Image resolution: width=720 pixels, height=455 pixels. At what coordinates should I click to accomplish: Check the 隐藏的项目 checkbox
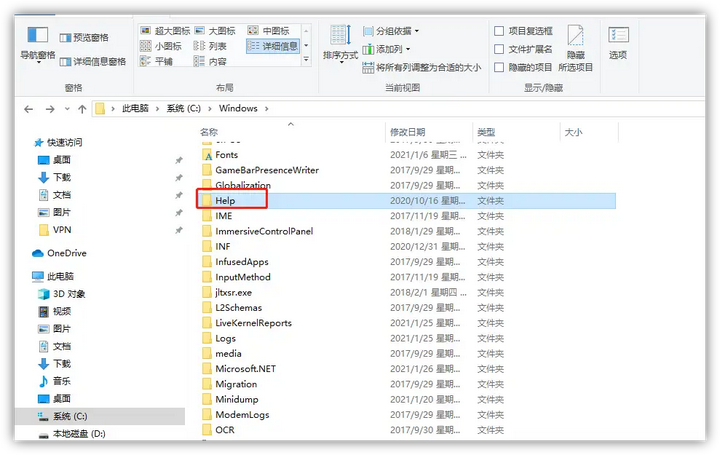(x=499, y=67)
